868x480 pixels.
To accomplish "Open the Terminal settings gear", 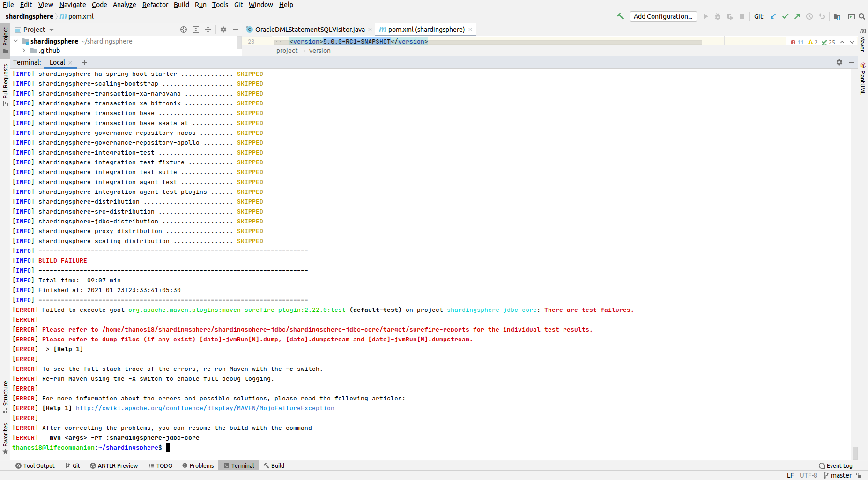I will (839, 62).
